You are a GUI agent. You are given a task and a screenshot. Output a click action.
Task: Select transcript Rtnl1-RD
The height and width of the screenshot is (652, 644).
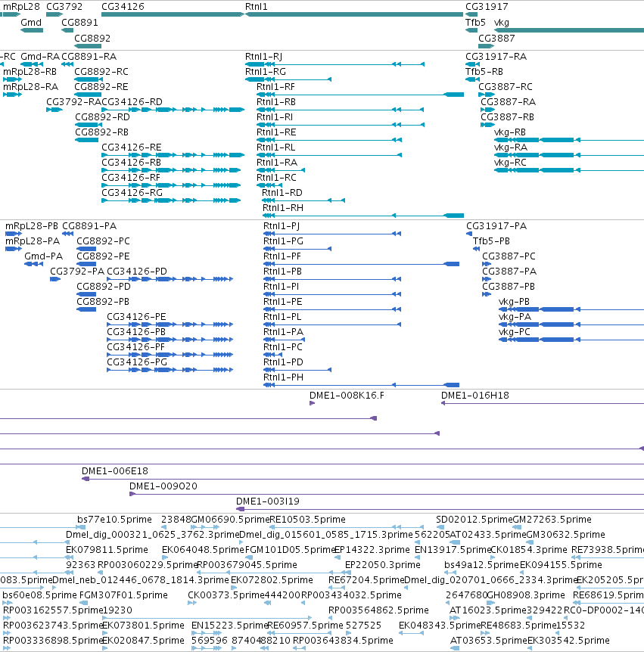[282, 193]
